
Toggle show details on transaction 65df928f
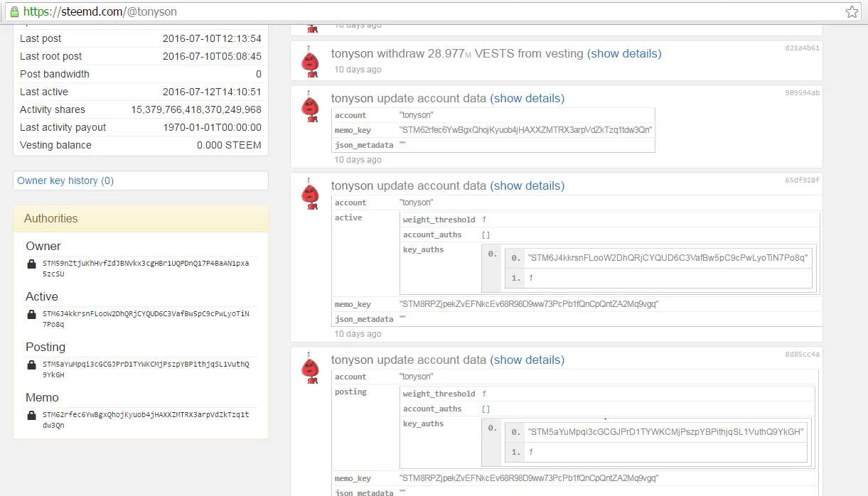[x=527, y=185]
